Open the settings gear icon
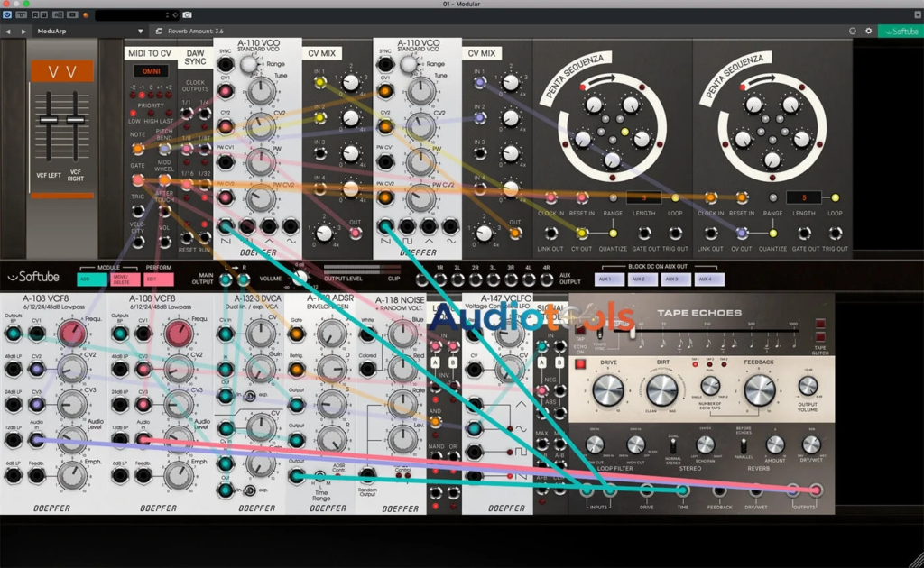Viewport: 924px width, 568px height. point(869,32)
